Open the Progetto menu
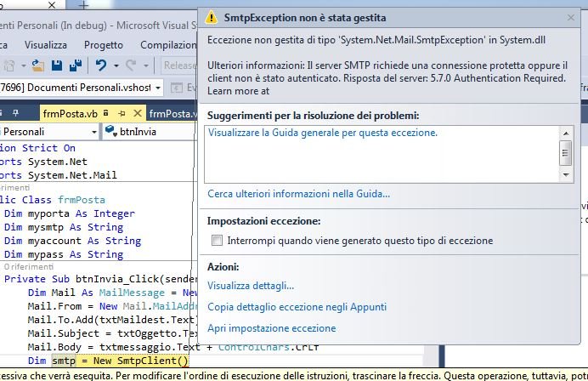This screenshot has height=381, width=588. pyautogui.click(x=104, y=45)
